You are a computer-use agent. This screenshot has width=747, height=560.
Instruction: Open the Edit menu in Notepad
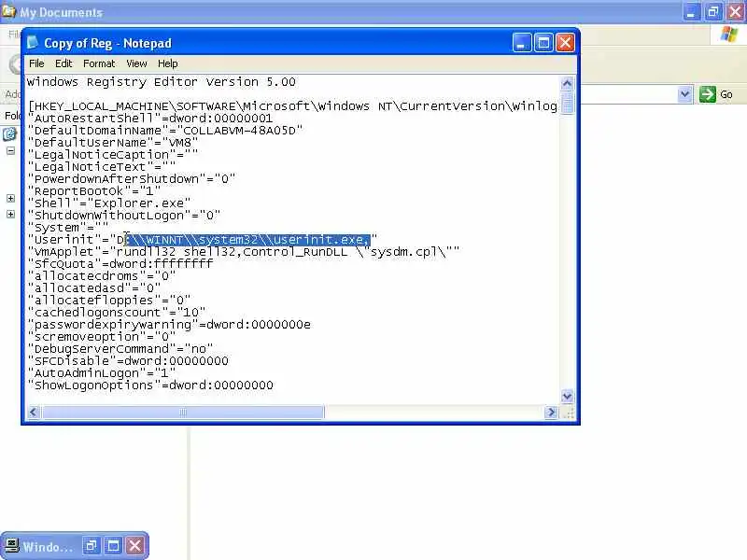pyautogui.click(x=63, y=63)
